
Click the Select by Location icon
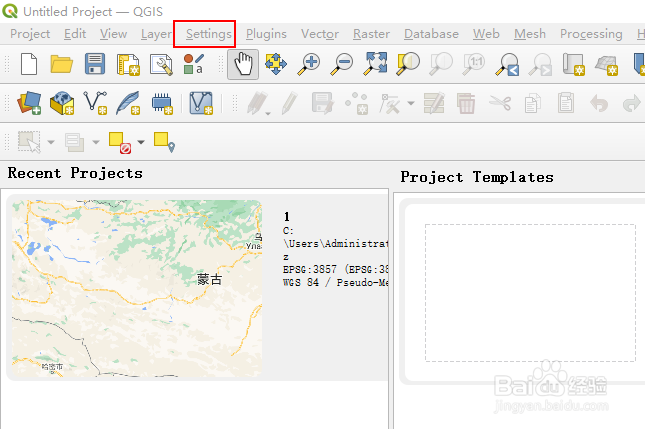164,142
